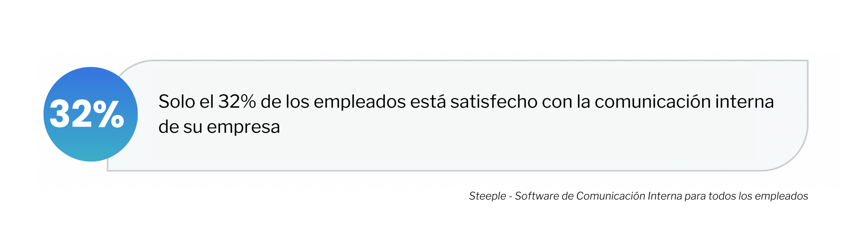Screen dimensions: 868x252
Task: Click the word "el" after "Solo"
Action: pos(206,102)
